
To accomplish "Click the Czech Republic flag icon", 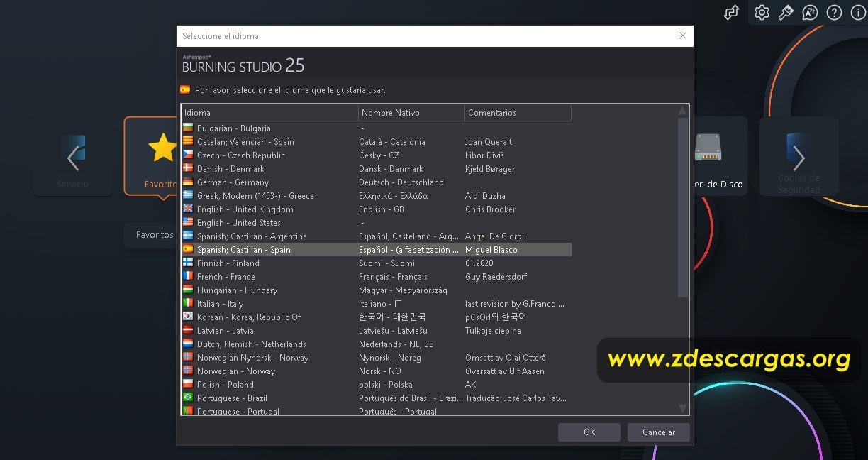I will 188,155.
